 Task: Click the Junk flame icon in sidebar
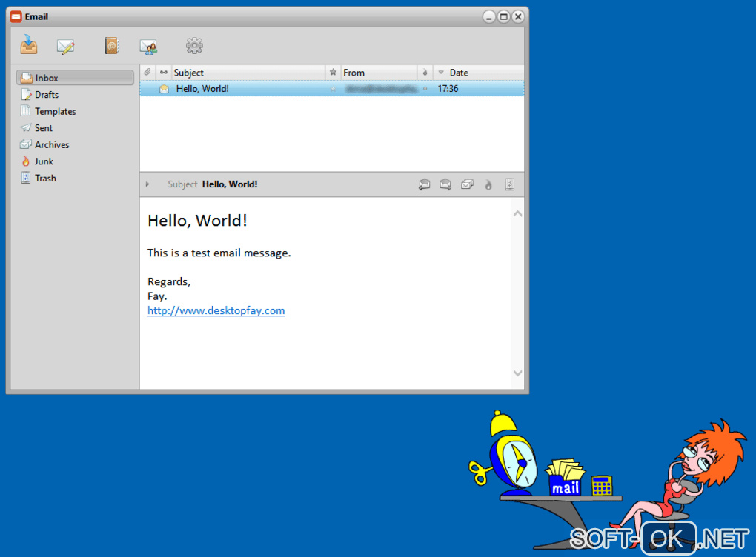pos(25,161)
